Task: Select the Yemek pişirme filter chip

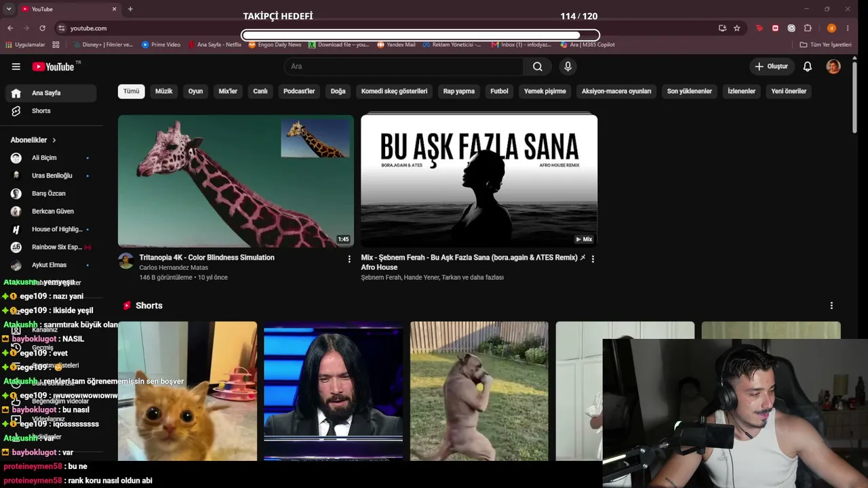Action: [x=545, y=91]
